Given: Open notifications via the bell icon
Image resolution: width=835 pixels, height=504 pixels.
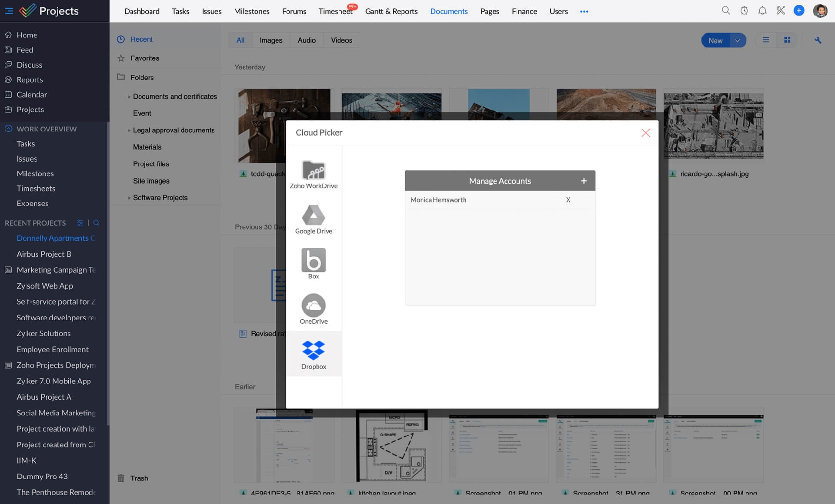Looking at the screenshot, I should (762, 11).
